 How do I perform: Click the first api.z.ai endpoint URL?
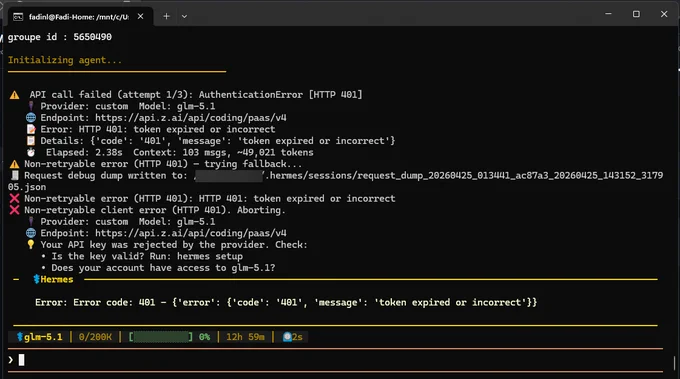click(x=190, y=118)
